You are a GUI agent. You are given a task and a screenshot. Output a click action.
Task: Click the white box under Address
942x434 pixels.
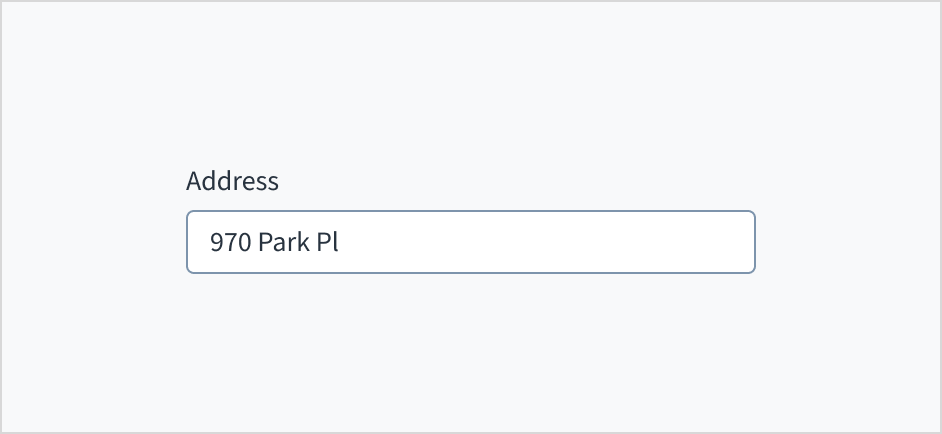point(470,242)
